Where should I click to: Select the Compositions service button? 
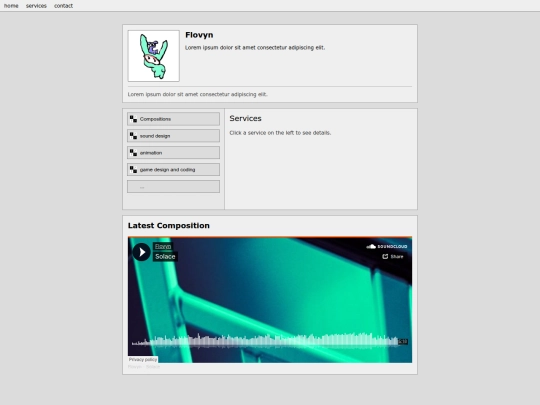click(173, 119)
